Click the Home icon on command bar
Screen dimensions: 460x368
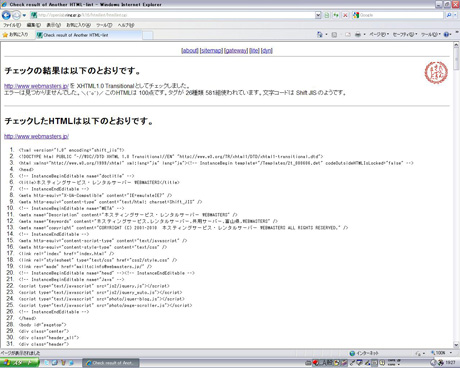(319, 34)
